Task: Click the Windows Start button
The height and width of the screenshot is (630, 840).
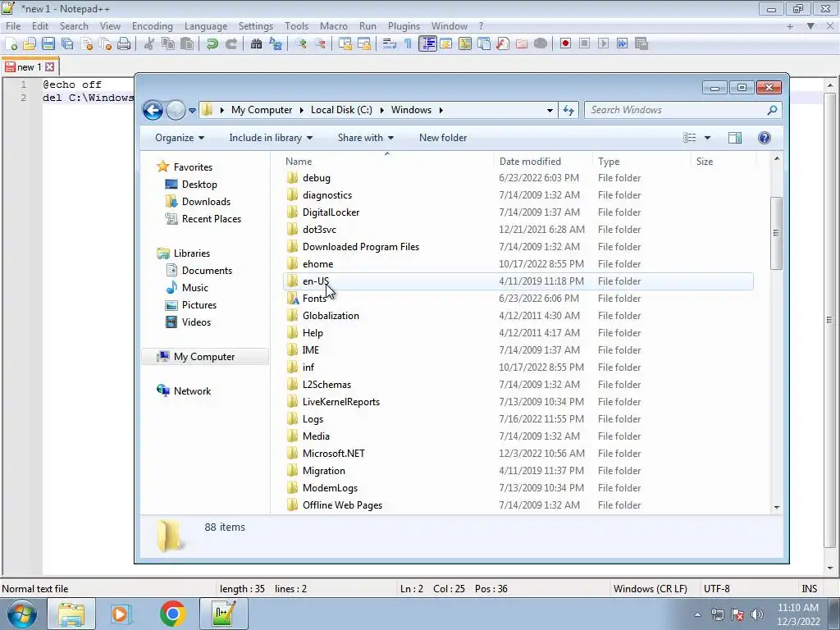Action: (21, 614)
